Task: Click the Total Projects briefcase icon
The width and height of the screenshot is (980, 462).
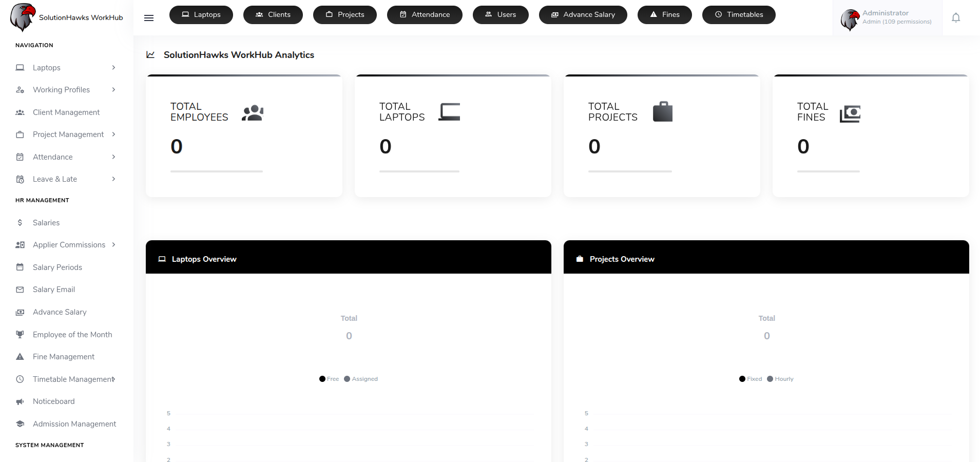Action: (662, 112)
